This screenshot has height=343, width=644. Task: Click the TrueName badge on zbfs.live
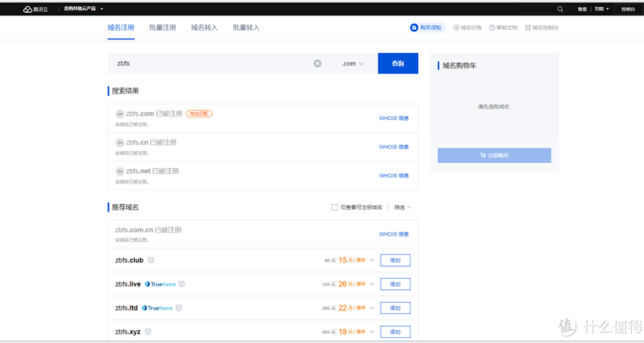(161, 284)
